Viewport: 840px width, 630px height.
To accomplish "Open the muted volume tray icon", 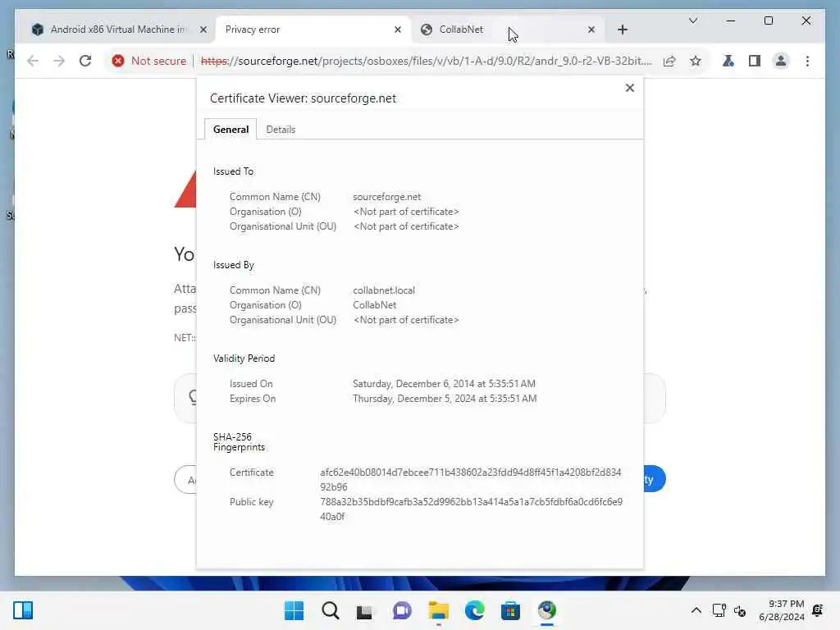I will [740, 610].
